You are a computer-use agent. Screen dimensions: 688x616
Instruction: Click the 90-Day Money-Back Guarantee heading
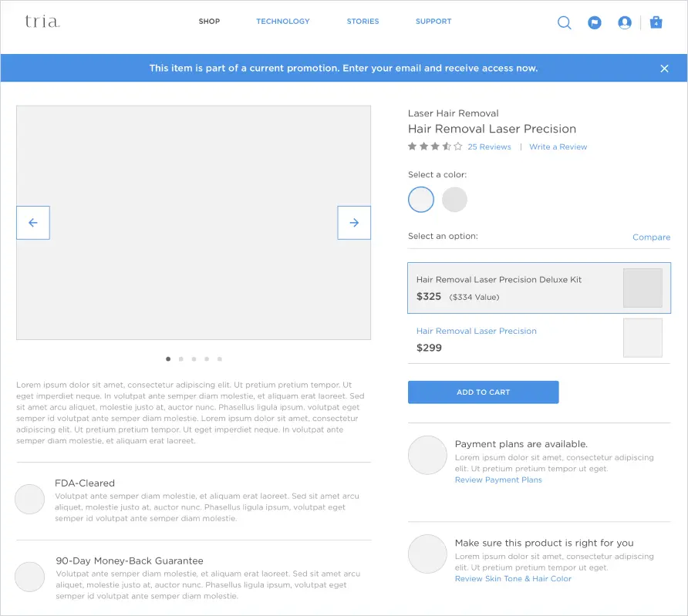(x=130, y=560)
